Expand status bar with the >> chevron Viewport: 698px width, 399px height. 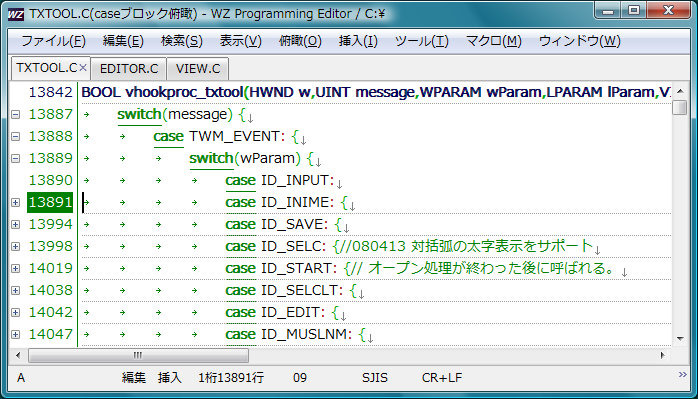pyautogui.click(x=683, y=375)
